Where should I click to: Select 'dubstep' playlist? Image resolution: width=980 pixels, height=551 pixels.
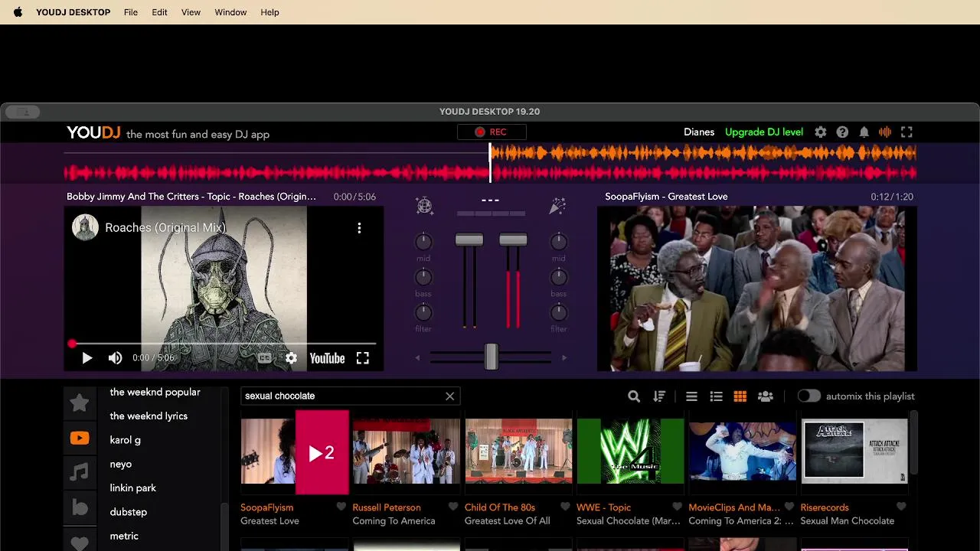[x=128, y=512]
